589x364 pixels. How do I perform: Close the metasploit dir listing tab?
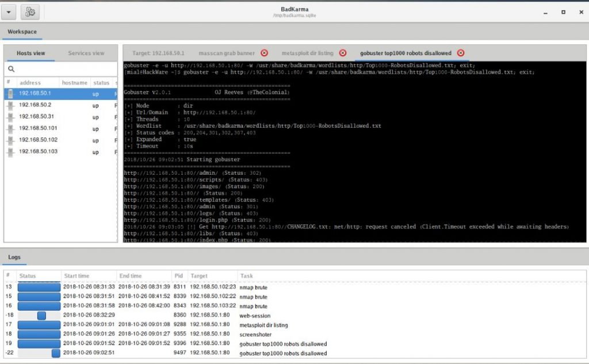point(343,53)
